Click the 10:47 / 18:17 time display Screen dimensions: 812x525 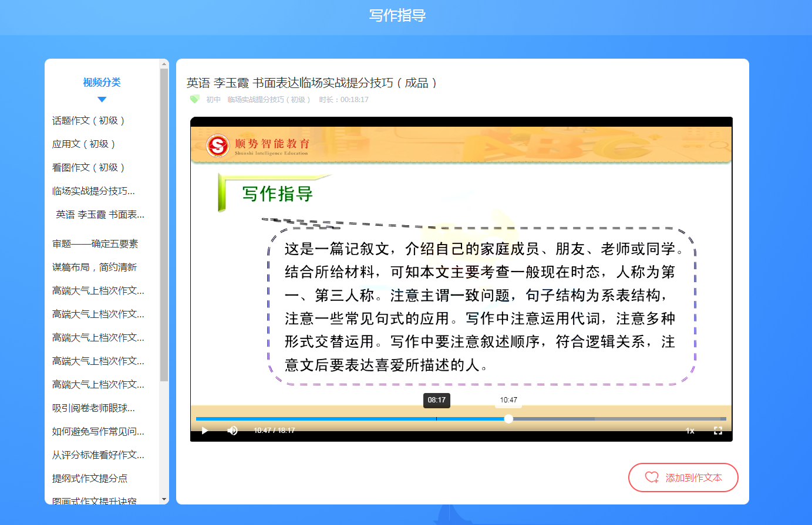[x=274, y=431]
